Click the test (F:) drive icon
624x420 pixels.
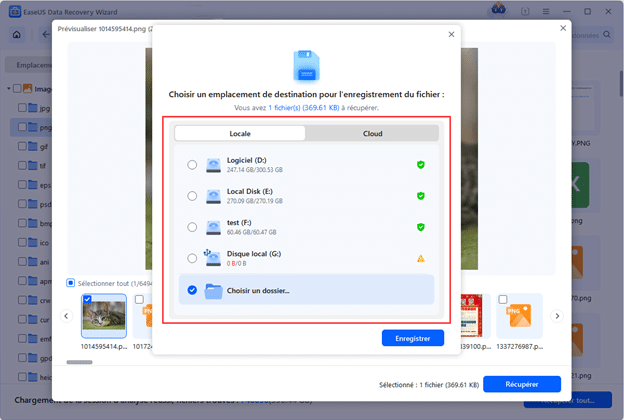point(213,227)
